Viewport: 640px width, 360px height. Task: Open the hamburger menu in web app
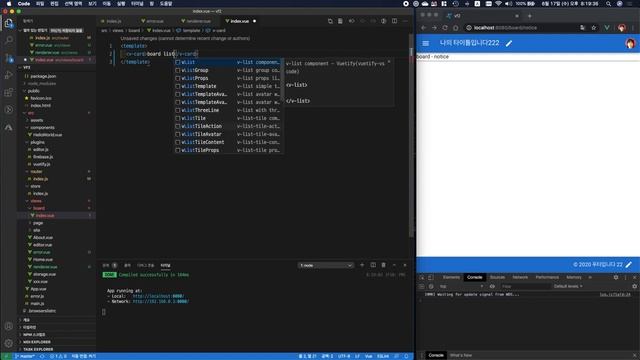pyautogui.click(x=426, y=43)
